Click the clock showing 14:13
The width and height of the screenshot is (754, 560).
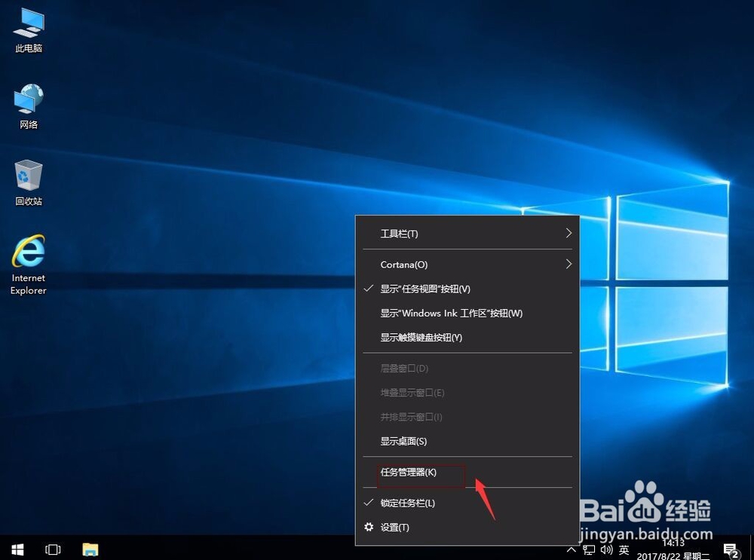coord(673,544)
